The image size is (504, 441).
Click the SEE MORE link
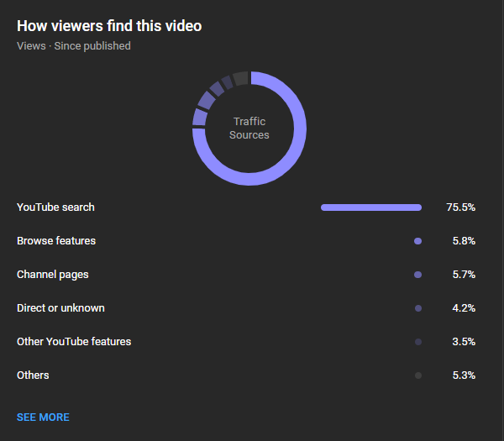[43, 417]
